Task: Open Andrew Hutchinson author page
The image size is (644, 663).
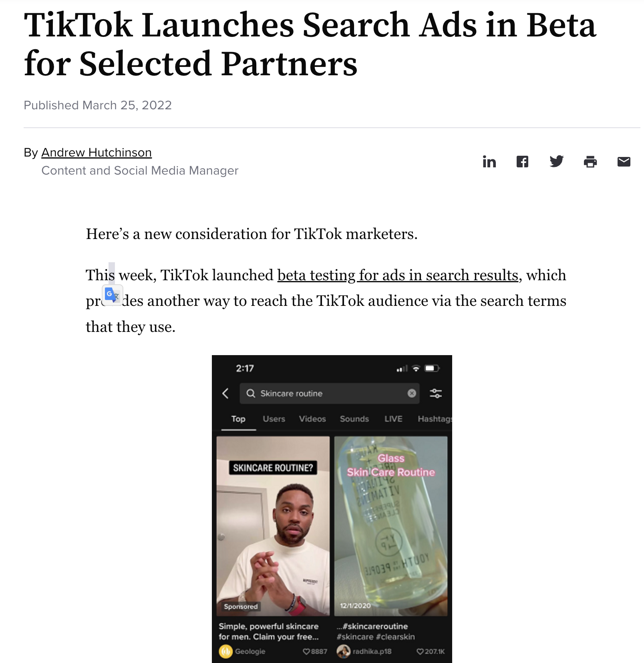Action: point(97,153)
